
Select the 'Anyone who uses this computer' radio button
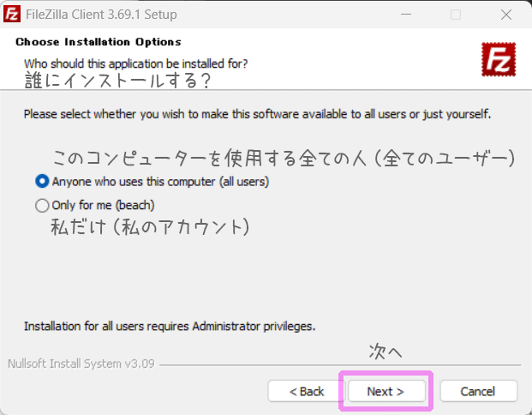(42, 182)
